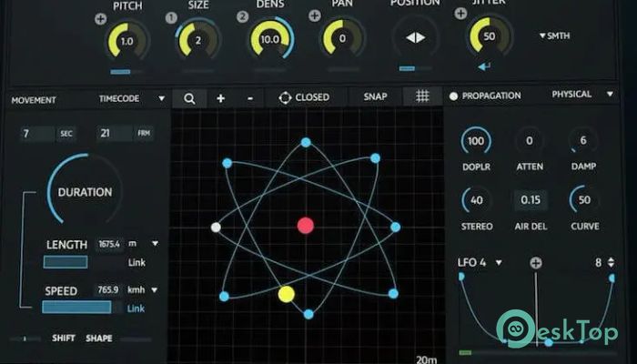Viewport: 637px width, 364px height.
Task: Adjust the SIZE knob
Action: [198, 40]
